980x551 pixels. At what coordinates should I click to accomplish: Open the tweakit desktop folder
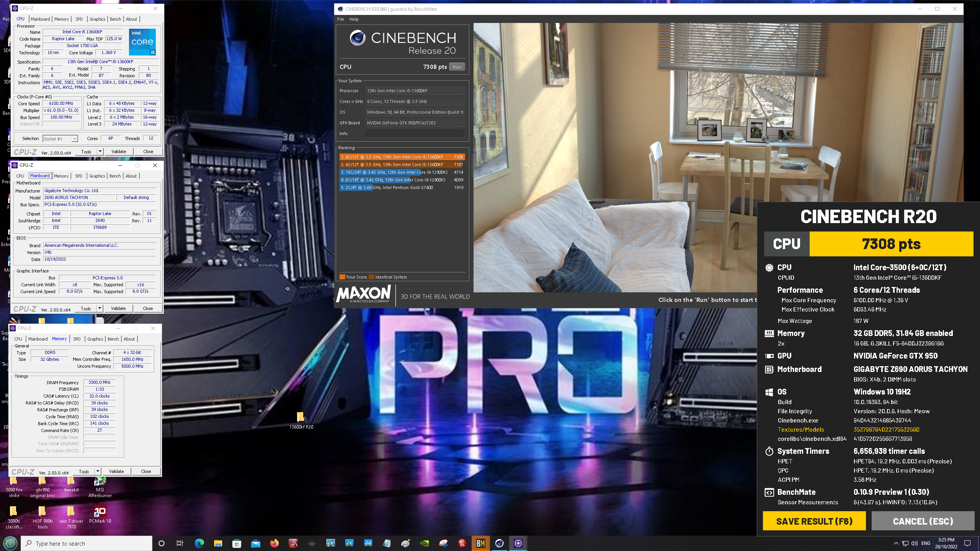[x=71, y=484]
